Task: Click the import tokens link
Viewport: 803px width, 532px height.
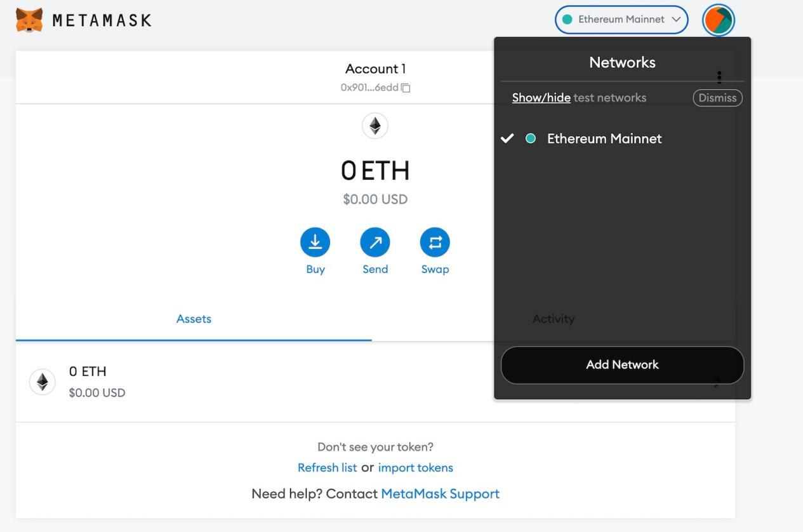Action: (416, 468)
